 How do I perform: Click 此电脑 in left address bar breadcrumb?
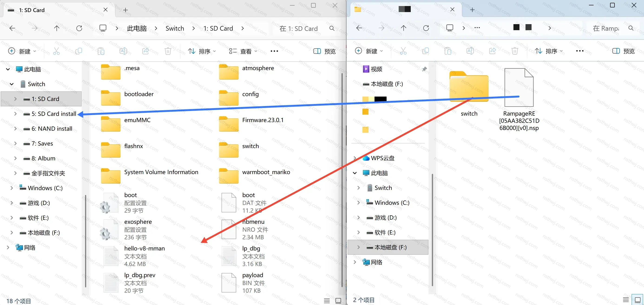137,28
